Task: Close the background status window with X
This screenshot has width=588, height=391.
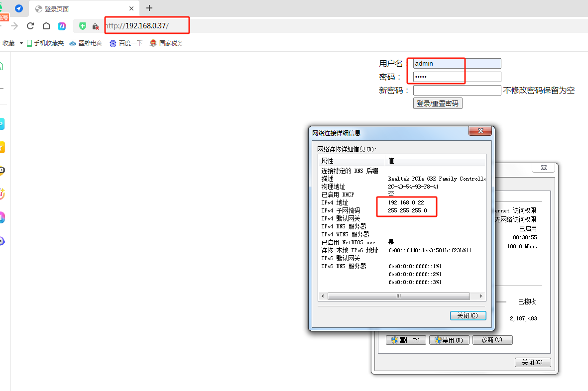Action: coord(544,168)
